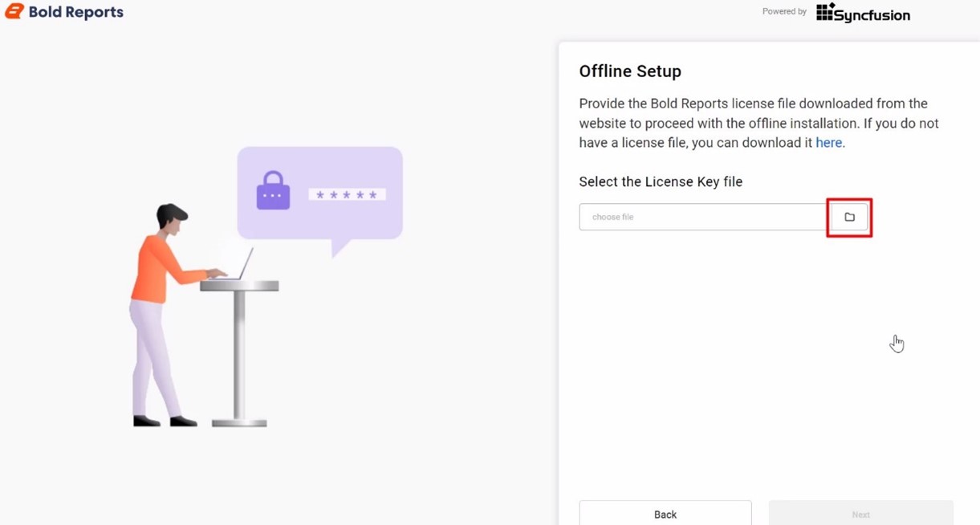Click the person's shoes in illustration
The width and height of the screenshot is (980, 525).
pyautogui.click(x=165, y=421)
